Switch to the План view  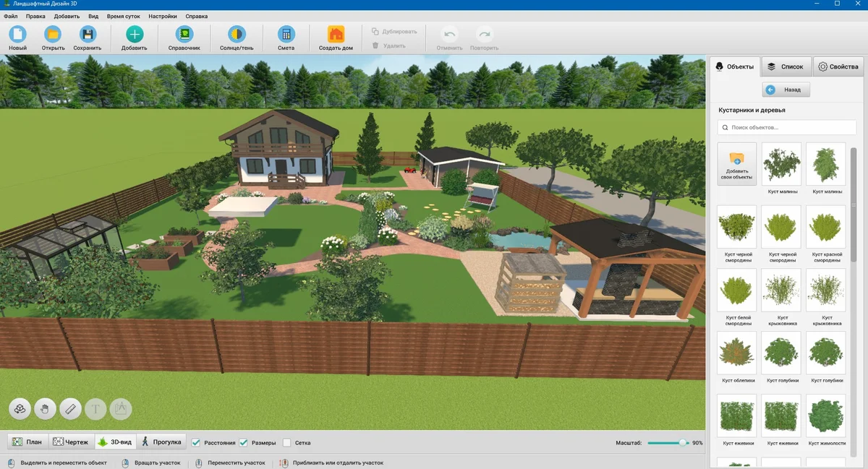27,442
